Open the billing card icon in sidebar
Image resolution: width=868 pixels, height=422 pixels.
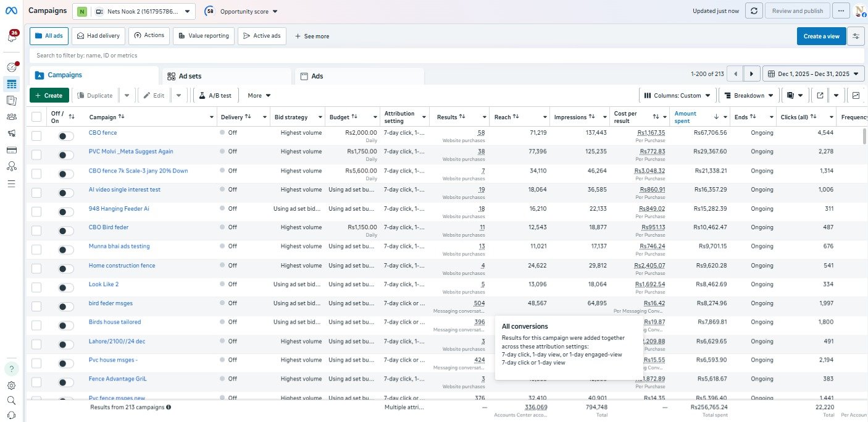coord(11,150)
